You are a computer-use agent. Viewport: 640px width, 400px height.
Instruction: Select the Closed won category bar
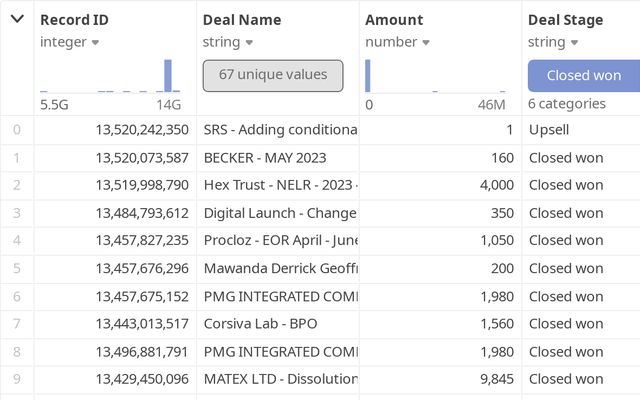[x=584, y=75]
